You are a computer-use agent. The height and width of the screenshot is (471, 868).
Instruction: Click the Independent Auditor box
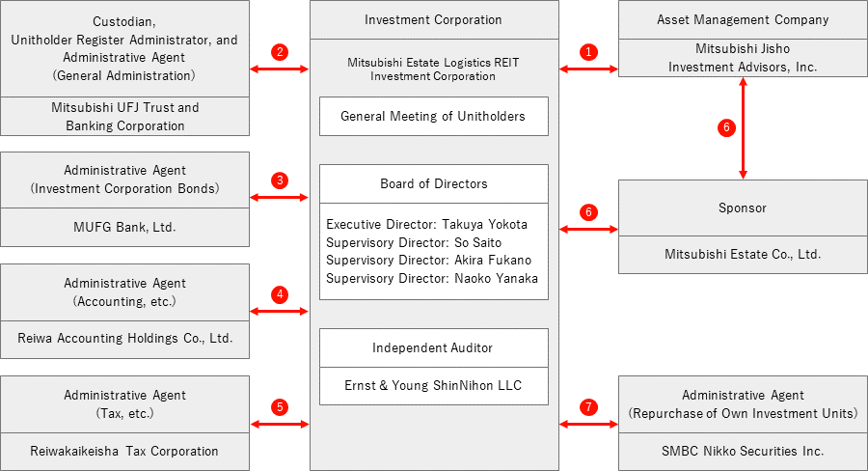(x=434, y=348)
